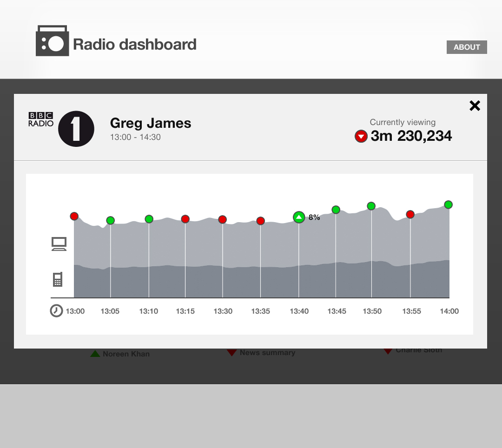The image size is (502, 448).
Task: Toggle the red marker at 13:00
Action: (74, 216)
